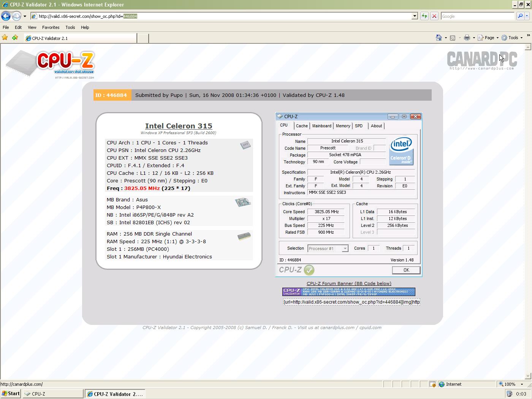532x399 pixels.
Task: Open the Favorites menu
Action: point(51,27)
